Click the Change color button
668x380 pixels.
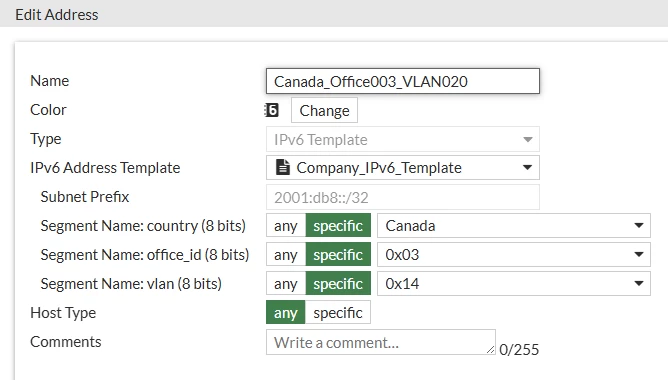coord(324,110)
